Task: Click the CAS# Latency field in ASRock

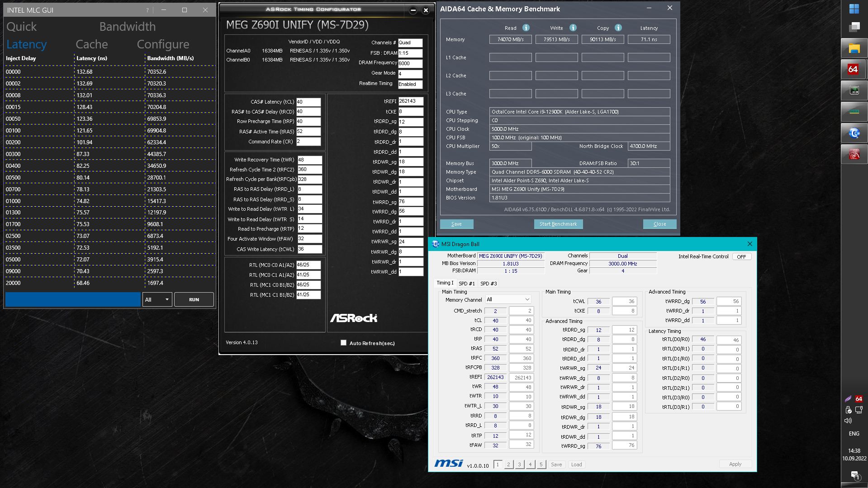Action: point(308,102)
